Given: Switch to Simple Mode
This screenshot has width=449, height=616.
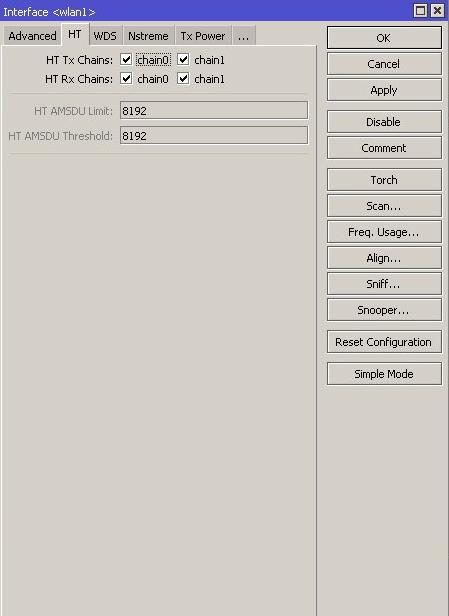Looking at the screenshot, I should coord(384,374).
